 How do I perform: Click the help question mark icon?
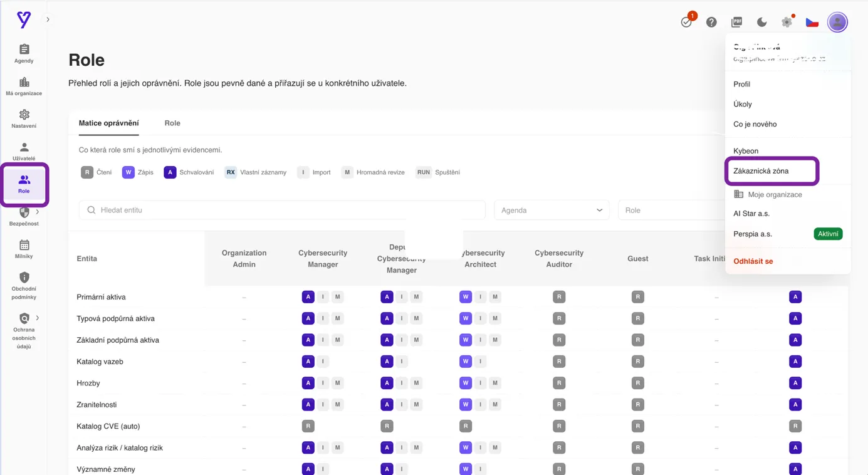[x=711, y=22]
